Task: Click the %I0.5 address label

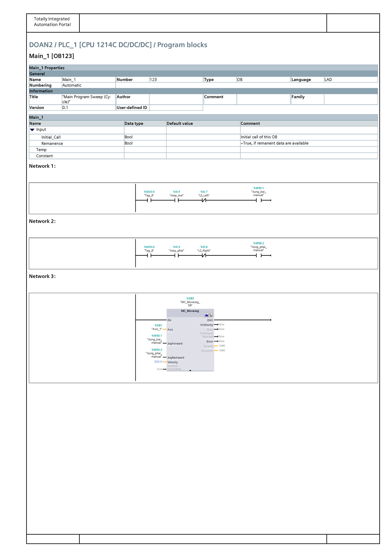Action: (x=177, y=247)
